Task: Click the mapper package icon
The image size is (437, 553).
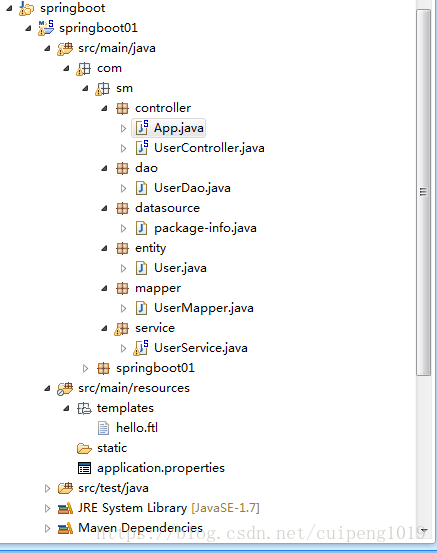Action: coord(122,288)
